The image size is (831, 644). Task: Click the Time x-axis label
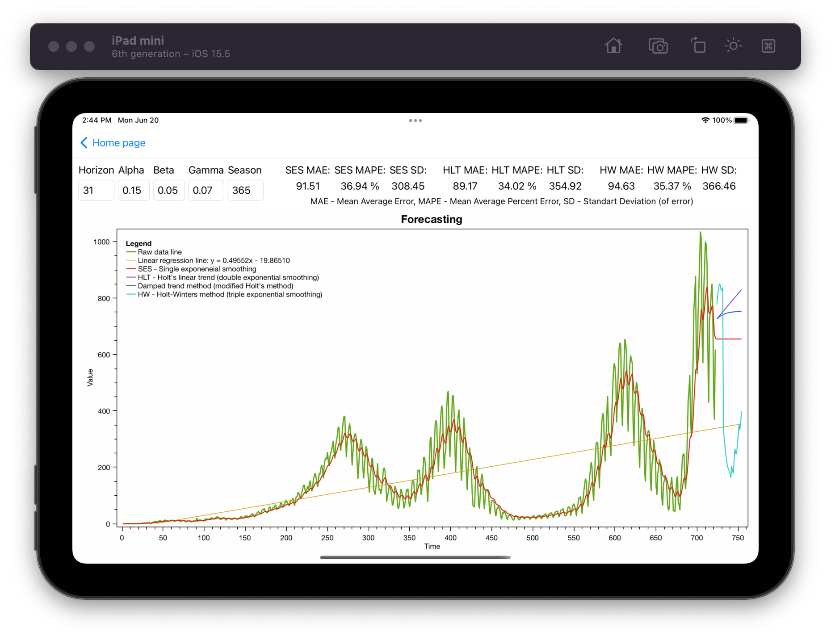[432, 546]
